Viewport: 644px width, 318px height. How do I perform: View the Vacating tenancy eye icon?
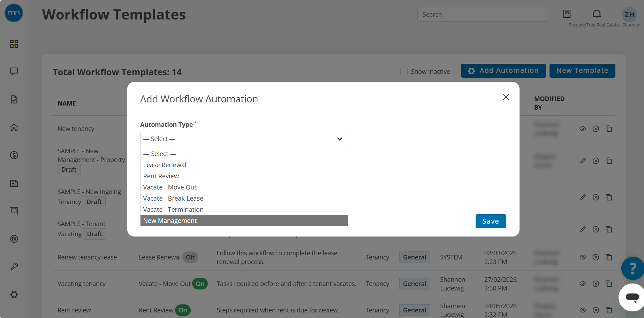[x=583, y=284]
